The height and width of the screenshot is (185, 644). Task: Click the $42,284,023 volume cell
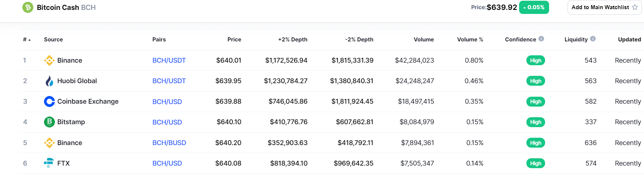pos(414,60)
